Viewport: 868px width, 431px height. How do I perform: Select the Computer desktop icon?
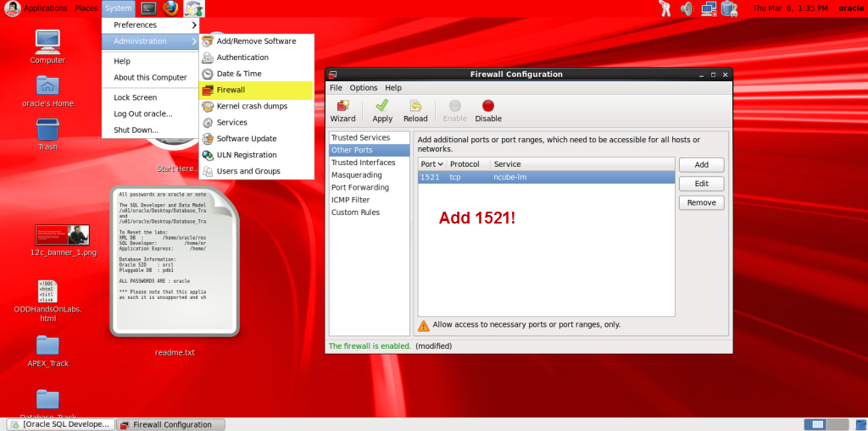tap(47, 47)
